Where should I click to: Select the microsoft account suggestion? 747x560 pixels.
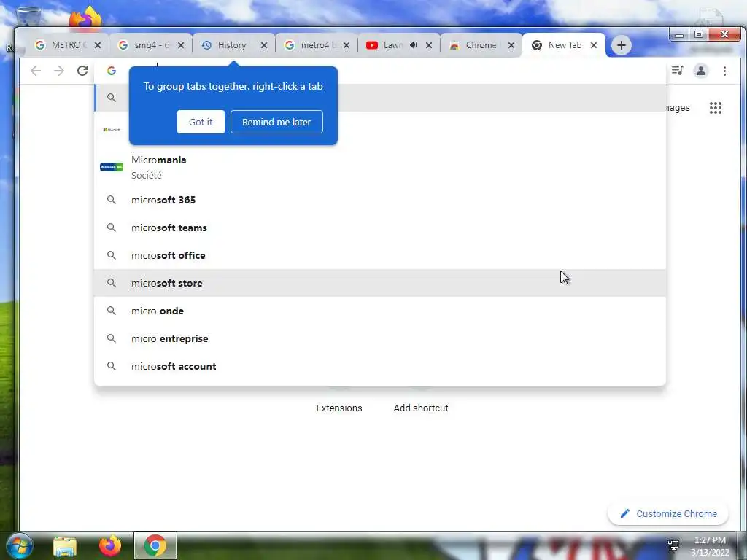[379, 366]
